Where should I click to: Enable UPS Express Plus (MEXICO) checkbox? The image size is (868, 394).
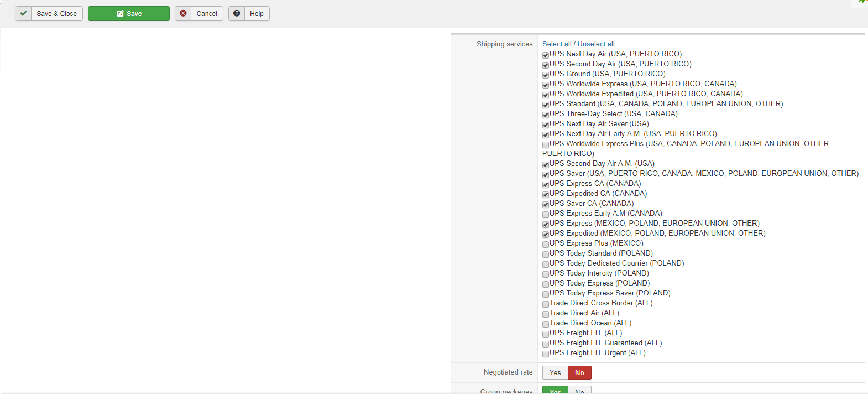click(546, 244)
